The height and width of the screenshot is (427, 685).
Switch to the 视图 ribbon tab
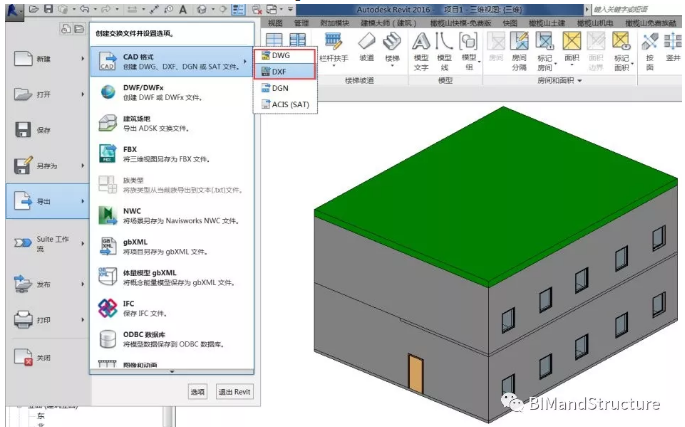click(275, 23)
